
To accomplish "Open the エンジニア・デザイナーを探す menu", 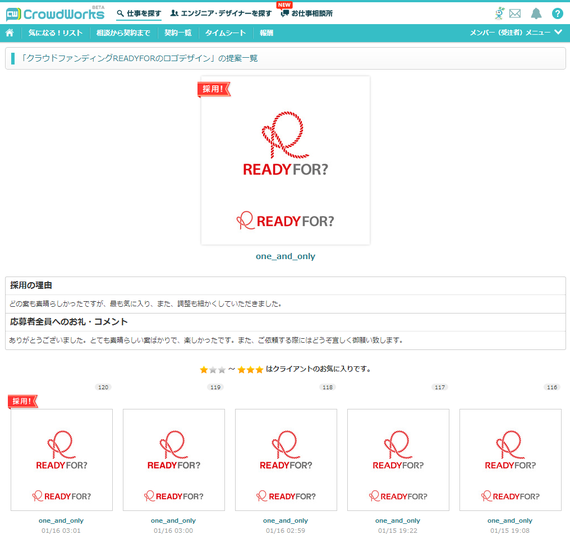I will pos(221,13).
